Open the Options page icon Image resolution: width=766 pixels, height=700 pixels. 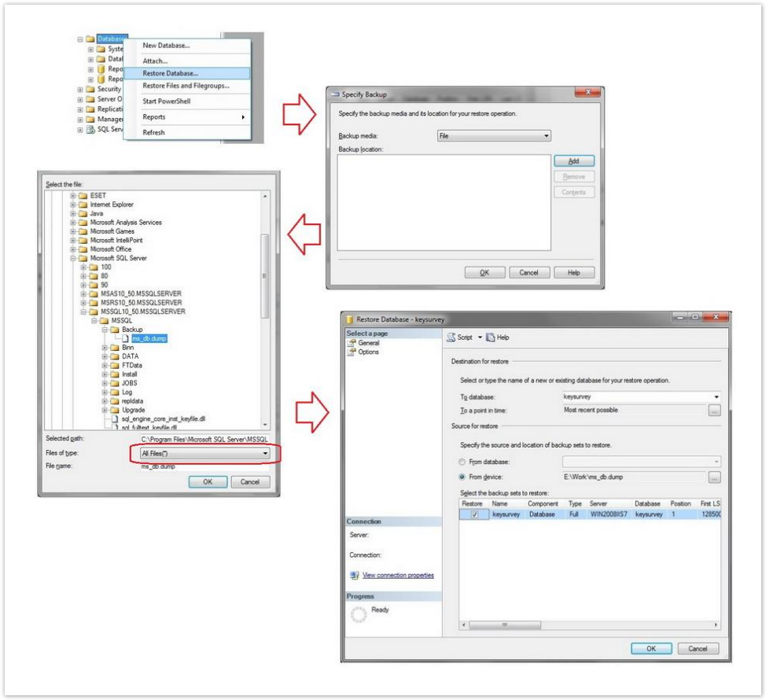click(x=352, y=352)
